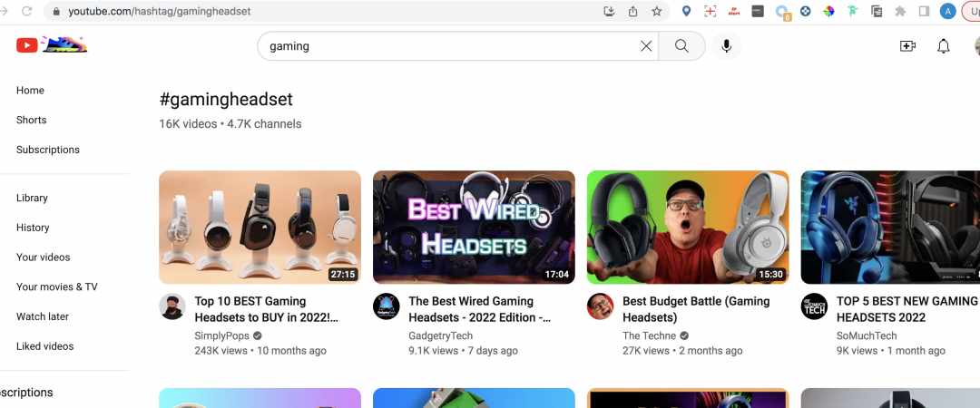Image resolution: width=980 pixels, height=408 pixels.
Task: Open the notifications bell
Action: [x=944, y=46]
